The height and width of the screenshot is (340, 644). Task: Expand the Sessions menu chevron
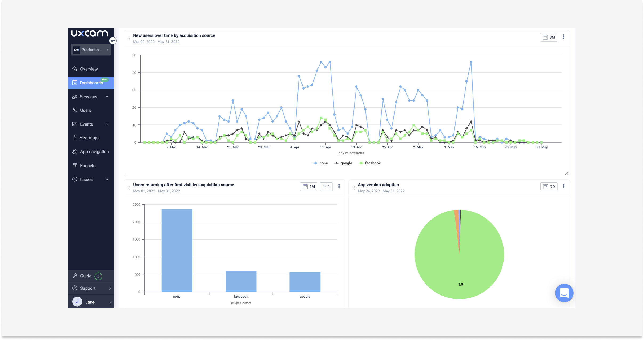click(107, 96)
